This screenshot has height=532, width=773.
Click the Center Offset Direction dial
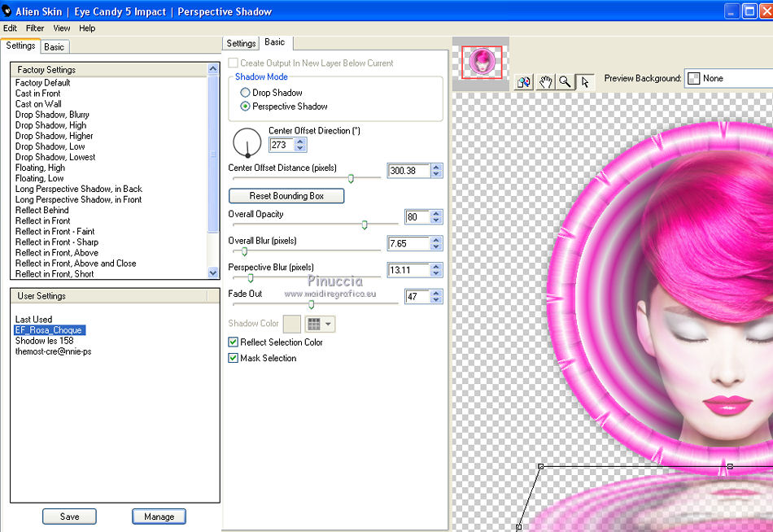[247, 142]
